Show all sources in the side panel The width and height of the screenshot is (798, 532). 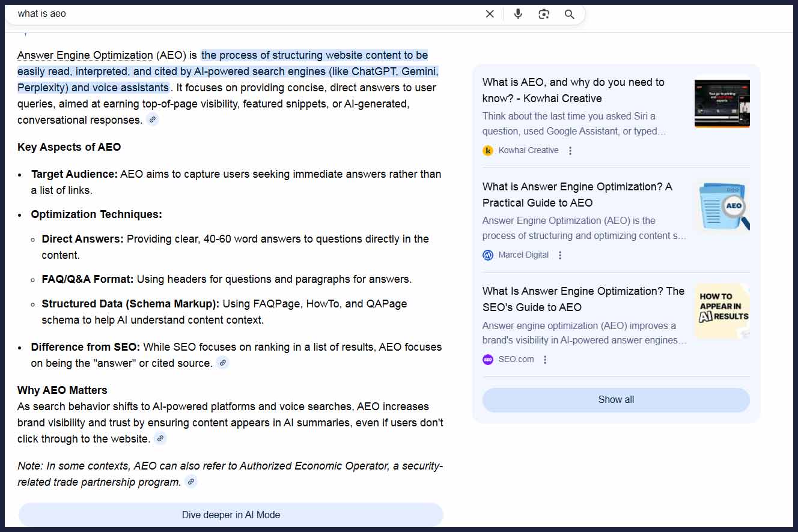tap(616, 400)
